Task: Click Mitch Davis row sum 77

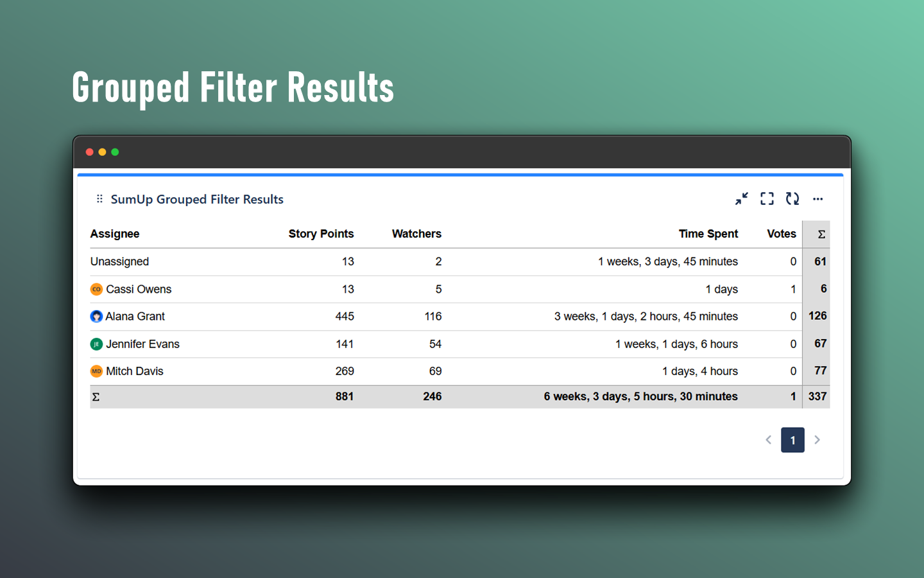Action: (x=820, y=371)
